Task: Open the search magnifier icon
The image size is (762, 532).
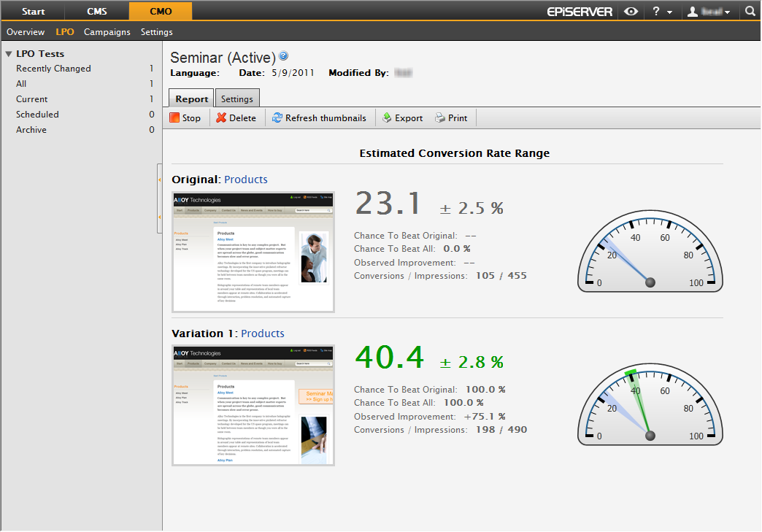Action: [750, 11]
